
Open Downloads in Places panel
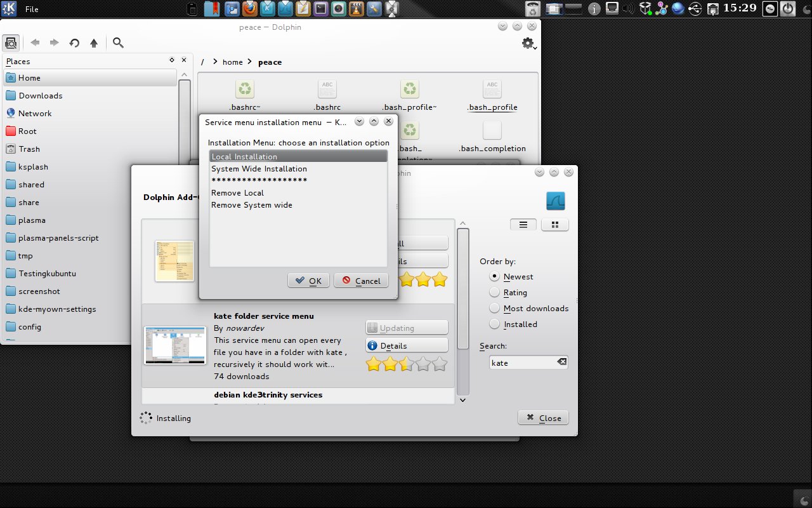click(x=90, y=95)
